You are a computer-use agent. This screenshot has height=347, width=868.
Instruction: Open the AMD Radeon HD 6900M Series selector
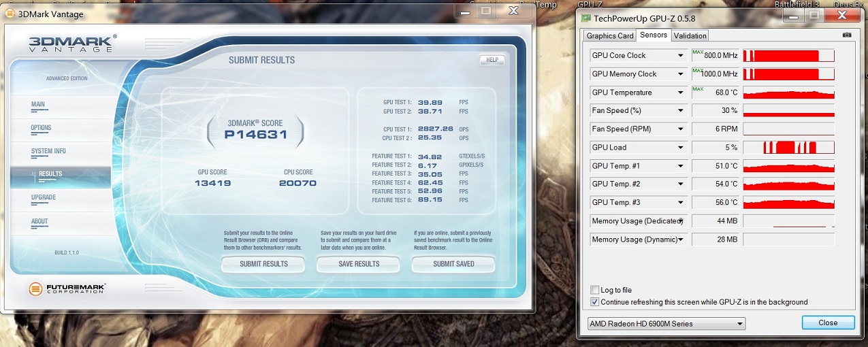point(666,323)
